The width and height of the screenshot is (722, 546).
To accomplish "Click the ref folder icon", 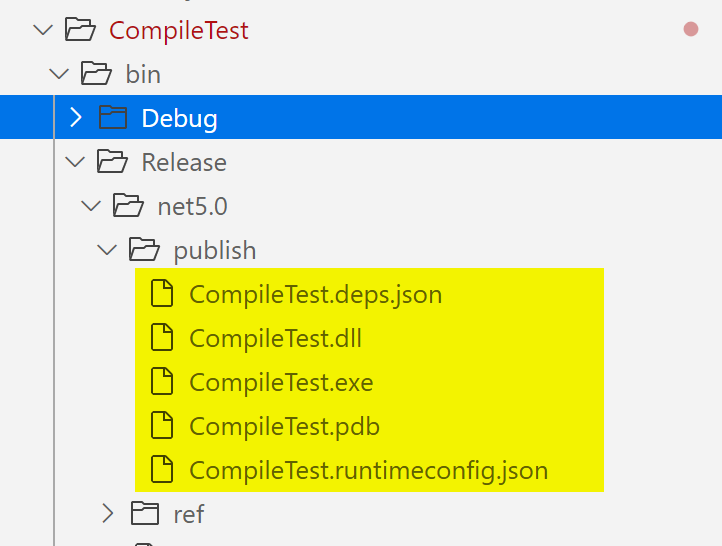I will (x=146, y=514).
